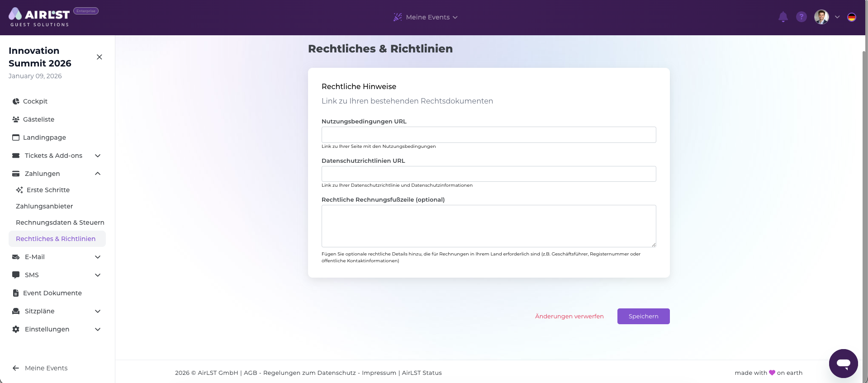Click the Rechtliche Rechnungsfußzeile text area
Screen dimensions: 868x383
489,226
